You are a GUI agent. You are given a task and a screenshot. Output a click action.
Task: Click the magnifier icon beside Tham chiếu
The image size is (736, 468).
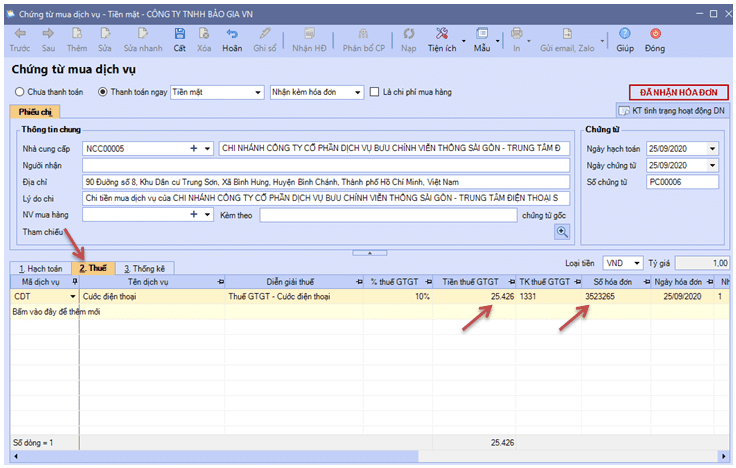(562, 231)
